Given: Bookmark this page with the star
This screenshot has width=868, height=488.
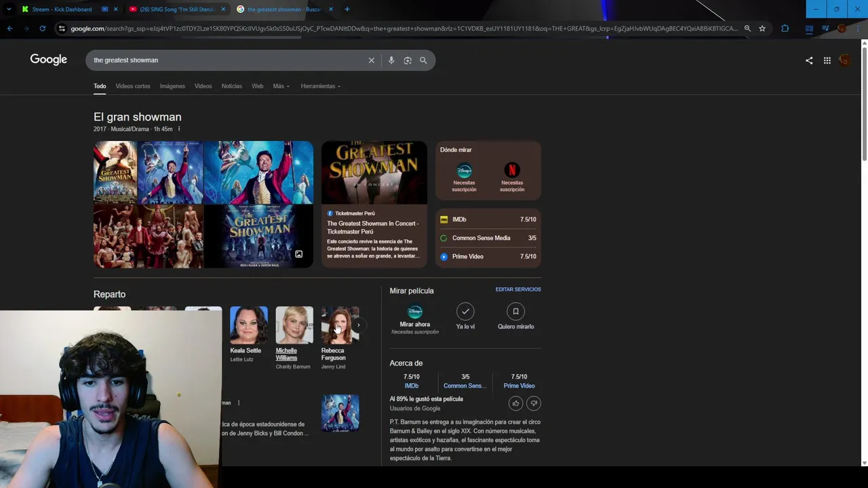Looking at the screenshot, I should point(762,28).
